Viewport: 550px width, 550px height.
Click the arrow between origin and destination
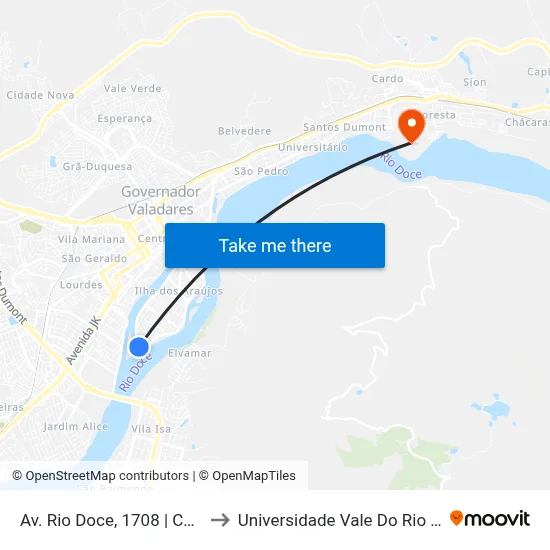[x=220, y=520]
